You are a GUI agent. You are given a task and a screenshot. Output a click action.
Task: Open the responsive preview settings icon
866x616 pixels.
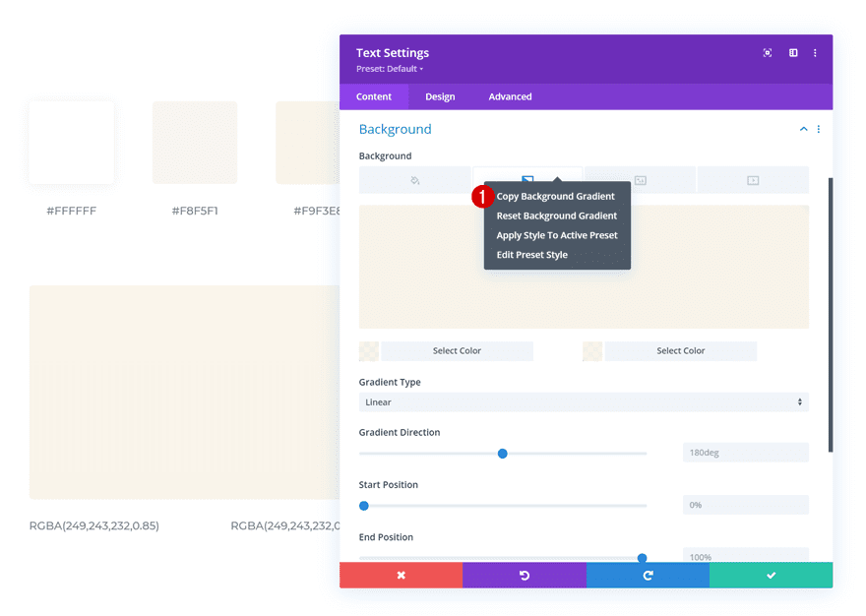pos(793,52)
